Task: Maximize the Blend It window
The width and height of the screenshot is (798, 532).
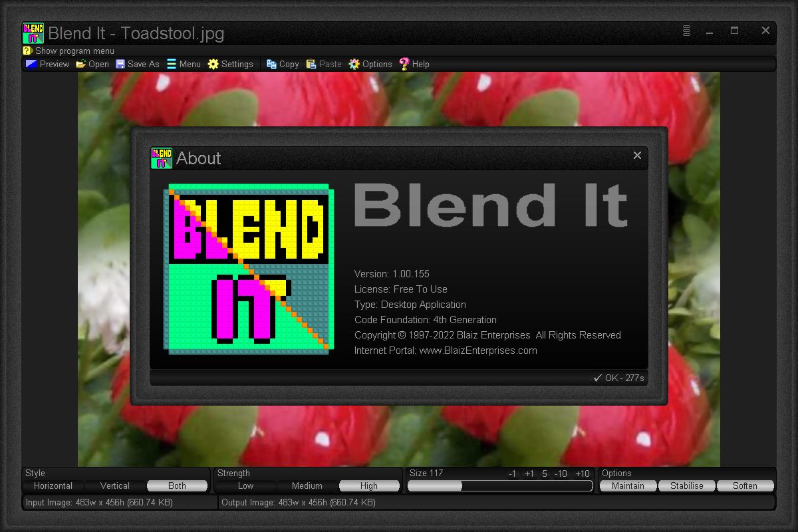Action: (x=734, y=31)
